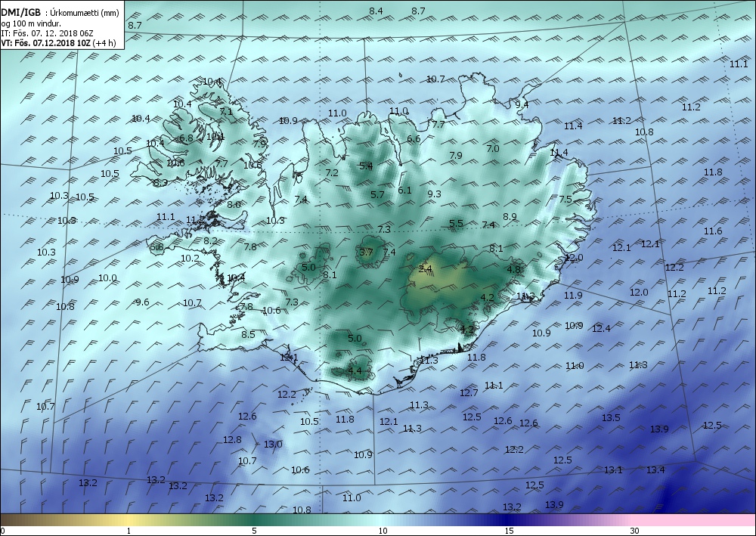The height and width of the screenshot is (536, 756).
Task: Click the '7.0' value on the map
Action: pos(493,148)
